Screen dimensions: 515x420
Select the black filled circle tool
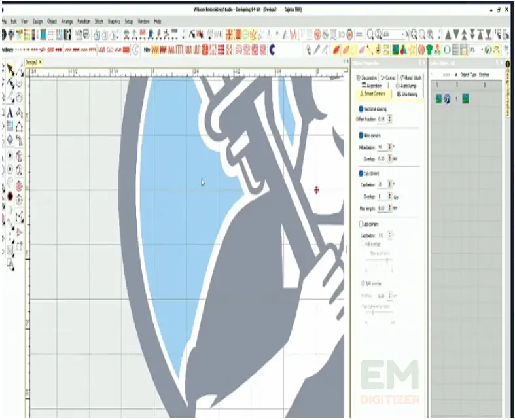pos(10,196)
